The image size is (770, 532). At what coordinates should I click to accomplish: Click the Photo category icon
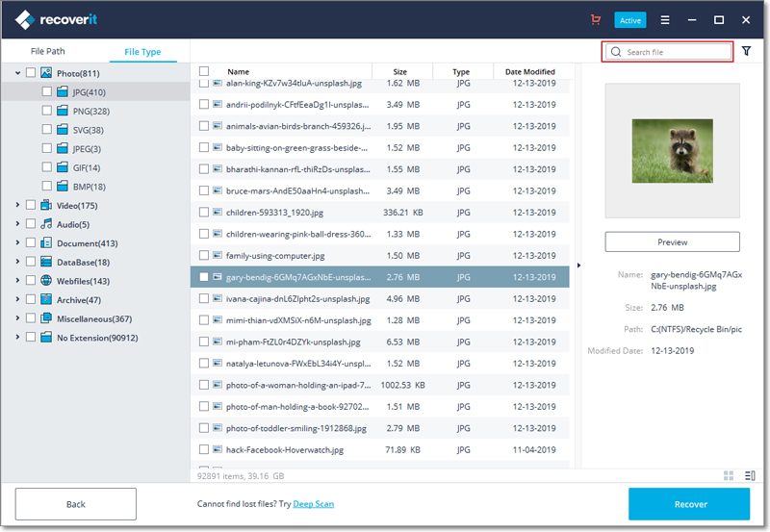46,73
